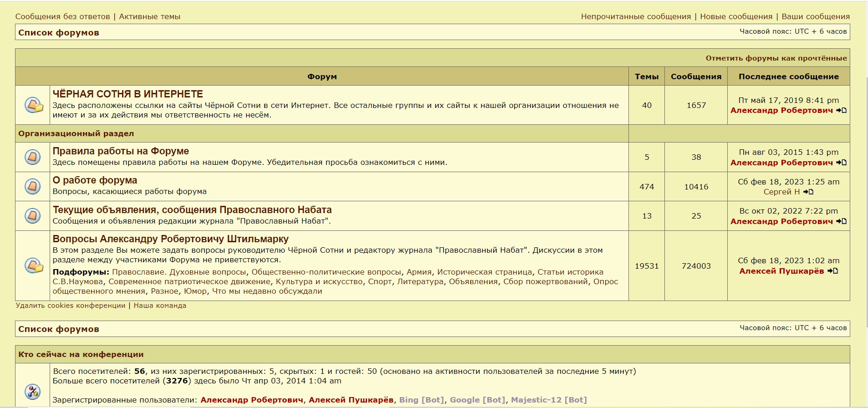Click the icon beside Текущие объявления forum

32,216
